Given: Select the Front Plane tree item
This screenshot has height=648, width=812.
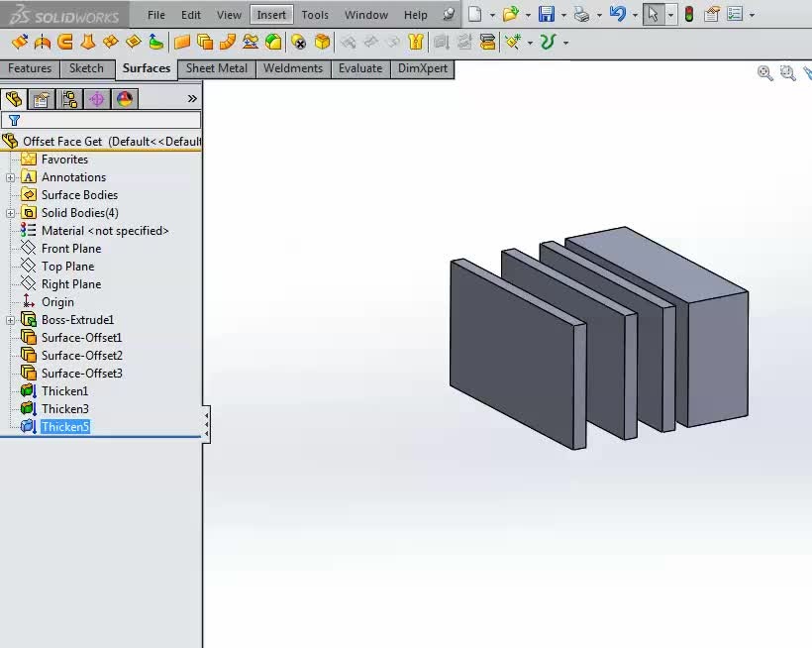Looking at the screenshot, I should pyautogui.click(x=70, y=249).
